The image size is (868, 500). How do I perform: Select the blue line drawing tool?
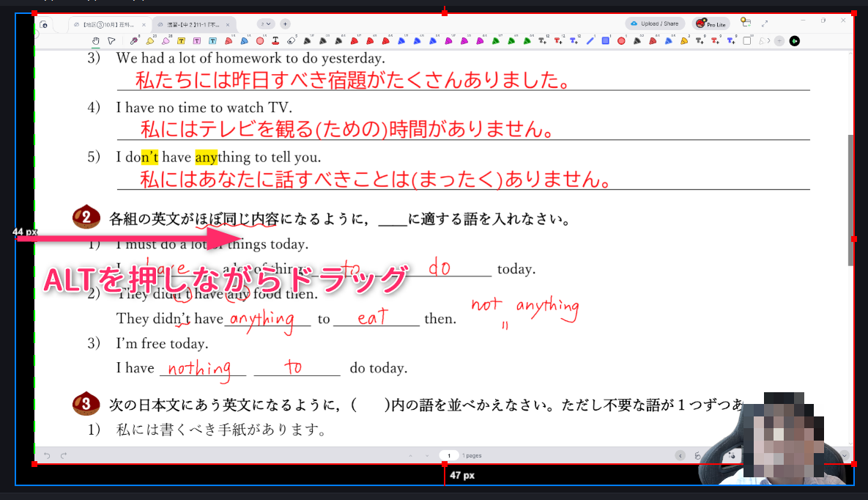[590, 41]
